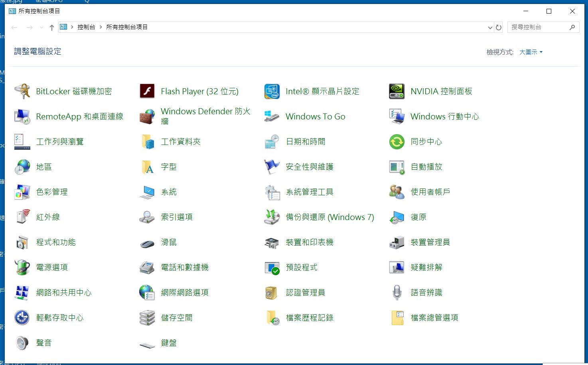Viewport: 588px width, 365px height.
Task: Click the 儲存空間 drives icon
Action: [x=147, y=317]
